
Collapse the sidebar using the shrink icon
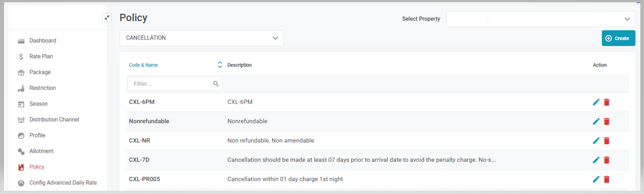coord(107,18)
